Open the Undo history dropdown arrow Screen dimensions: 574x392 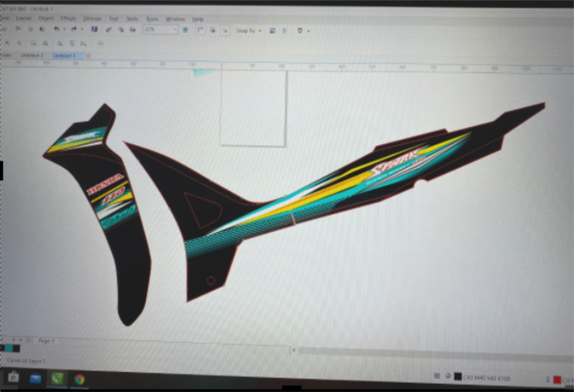(64, 29)
